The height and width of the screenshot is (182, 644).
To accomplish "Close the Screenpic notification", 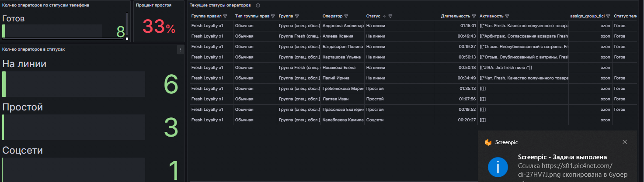I will coord(625,142).
